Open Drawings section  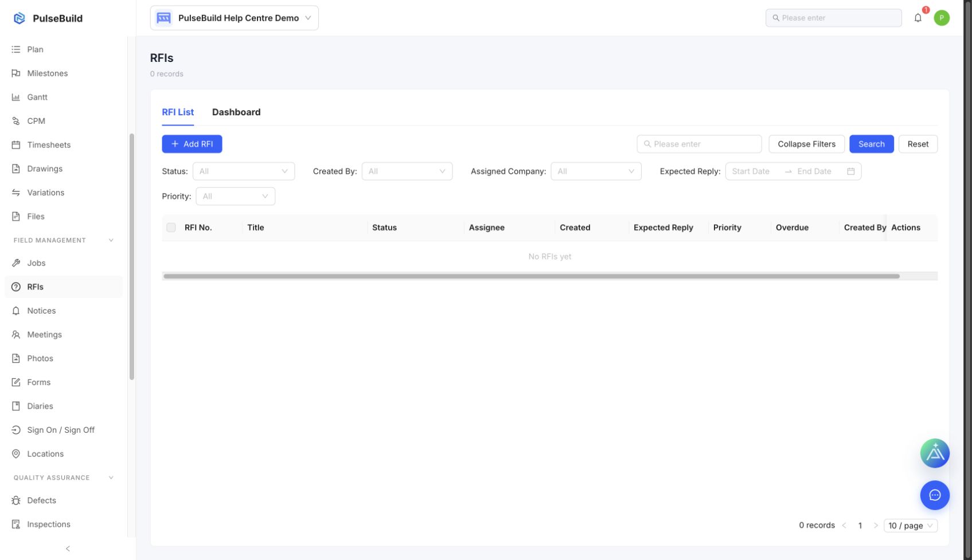[63, 169]
